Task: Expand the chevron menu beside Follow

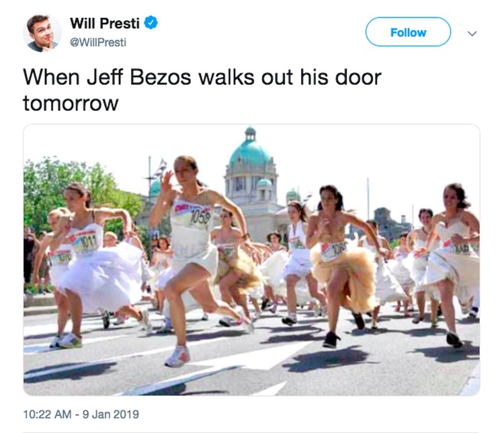Action: pyautogui.click(x=472, y=34)
